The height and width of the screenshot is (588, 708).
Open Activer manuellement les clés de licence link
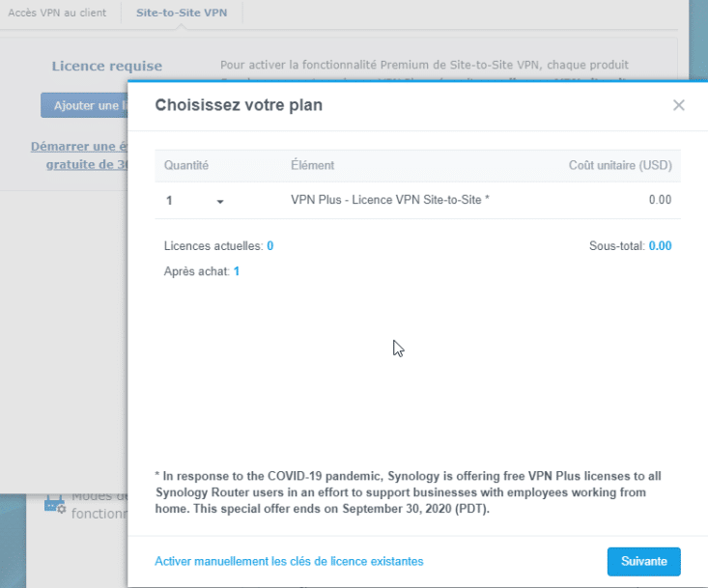click(x=289, y=561)
